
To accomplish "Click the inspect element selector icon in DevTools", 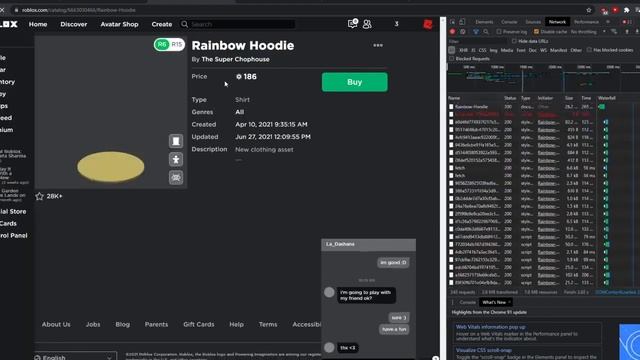I will tap(453, 22).
